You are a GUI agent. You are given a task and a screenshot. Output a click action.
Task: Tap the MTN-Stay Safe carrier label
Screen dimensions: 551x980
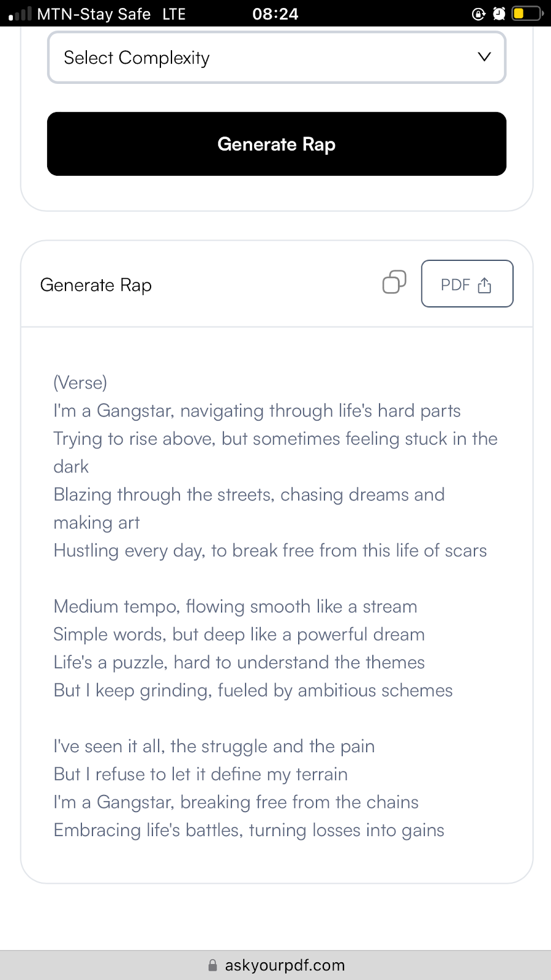coord(94,13)
